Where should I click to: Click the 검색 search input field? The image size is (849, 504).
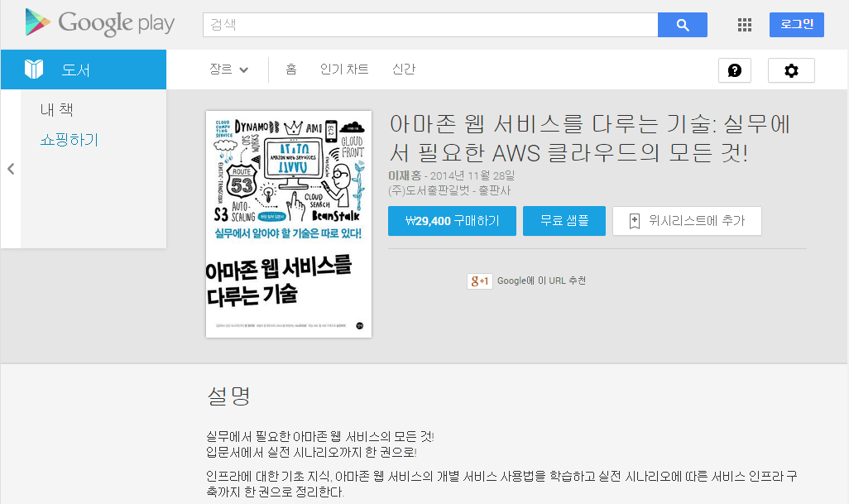click(x=429, y=25)
